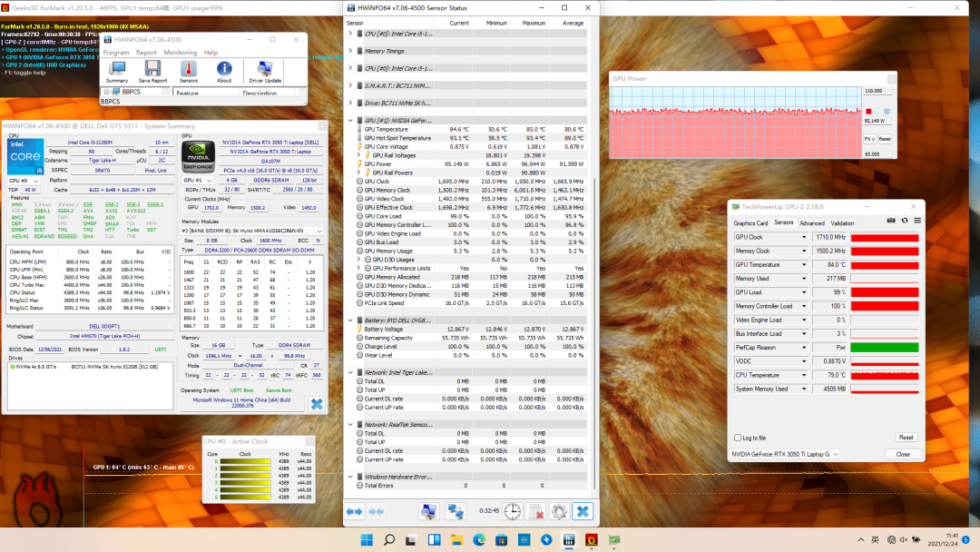Image resolution: width=980 pixels, height=552 pixels.
Task: Click the sensor monitor magnifier icon
Action: (428, 511)
